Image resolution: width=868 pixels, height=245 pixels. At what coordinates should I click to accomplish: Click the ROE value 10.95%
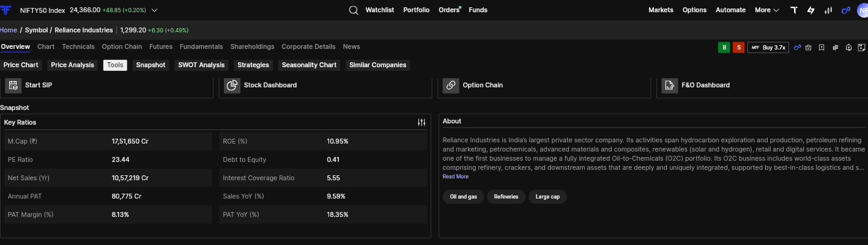[338, 141]
